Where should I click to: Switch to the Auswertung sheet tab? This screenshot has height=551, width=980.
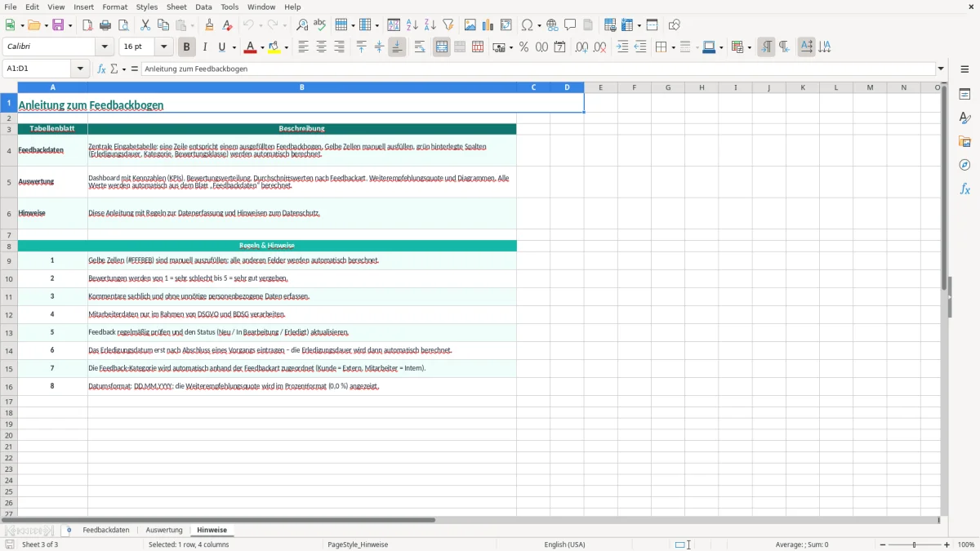pos(164,531)
